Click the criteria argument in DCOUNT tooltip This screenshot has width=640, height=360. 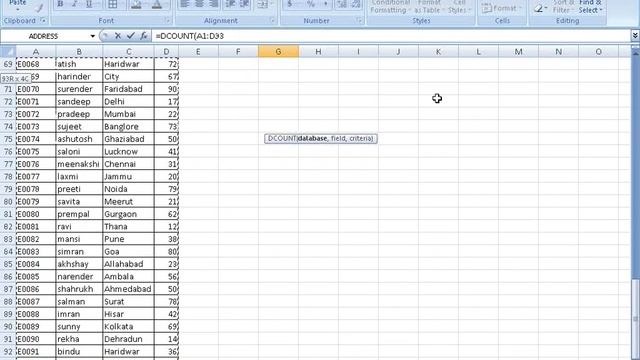(x=361, y=138)
